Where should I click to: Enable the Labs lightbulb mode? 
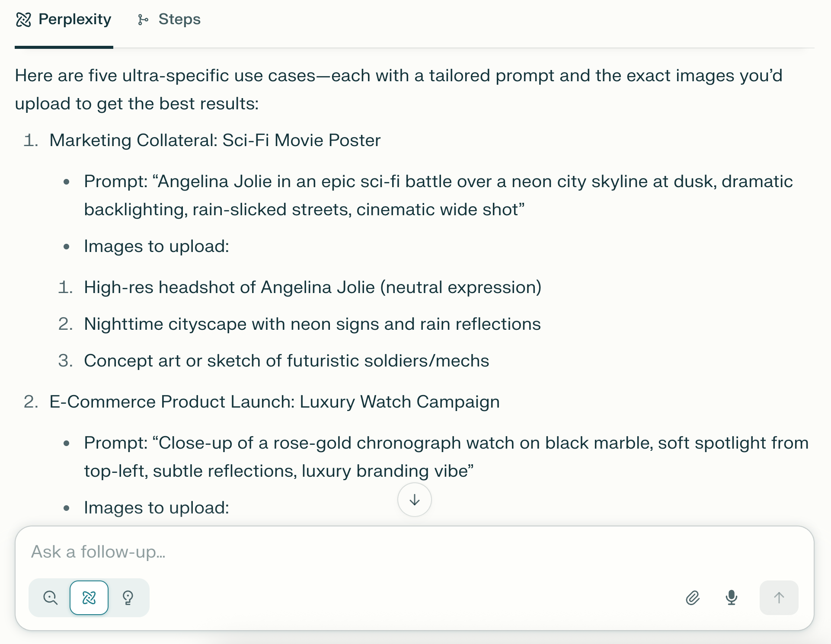[x=128, y=598]
